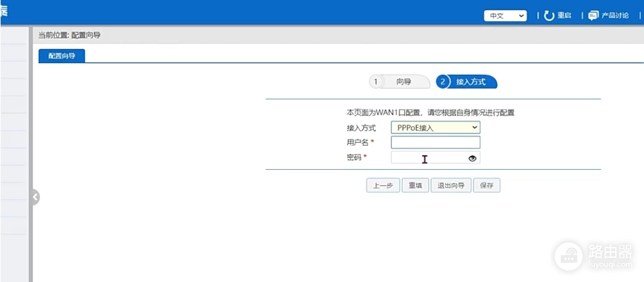Collapse the left sidebar with arrow handle

[x=36, y=197]
